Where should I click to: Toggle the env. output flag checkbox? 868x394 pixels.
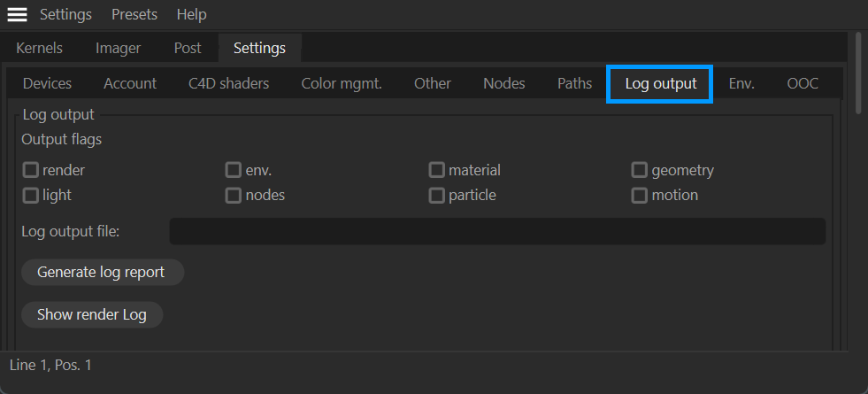coord(234,170)
